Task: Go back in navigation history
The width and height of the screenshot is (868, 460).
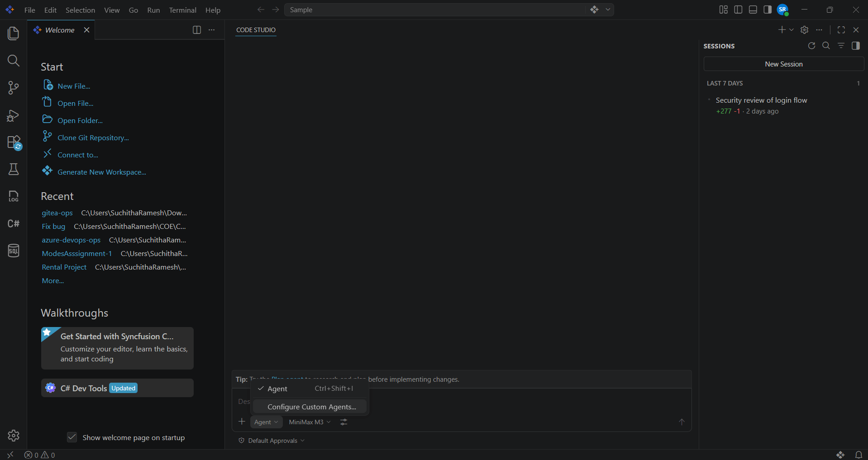Action: (x=261, y=9)
